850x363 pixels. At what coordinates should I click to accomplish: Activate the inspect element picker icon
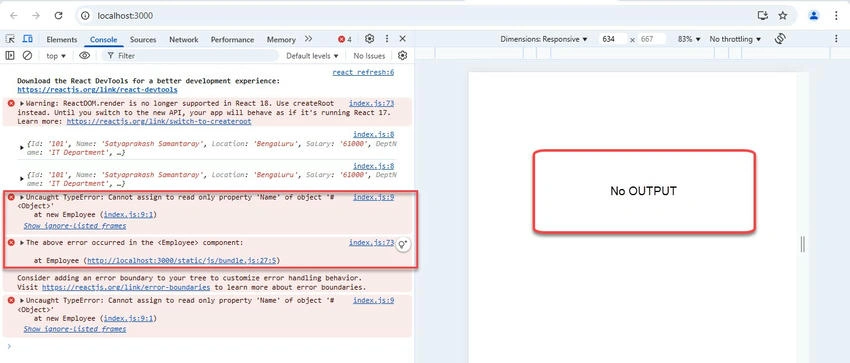pyautogui.click(x=10, y=39)
